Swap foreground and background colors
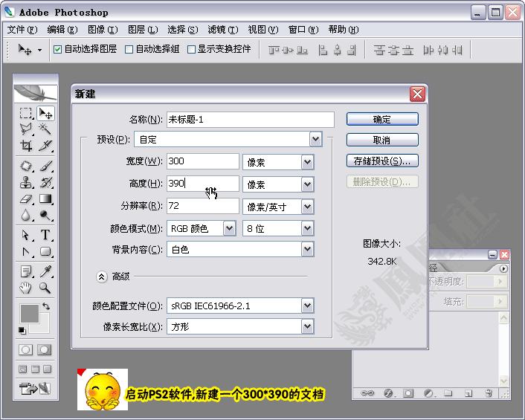Viewport: 525px width, 420px height. pos(46,306)
